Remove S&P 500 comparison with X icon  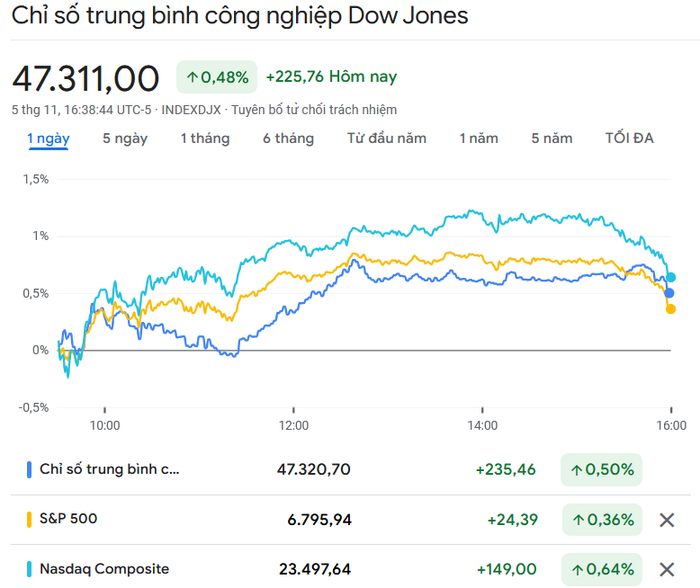coord(667,520)
